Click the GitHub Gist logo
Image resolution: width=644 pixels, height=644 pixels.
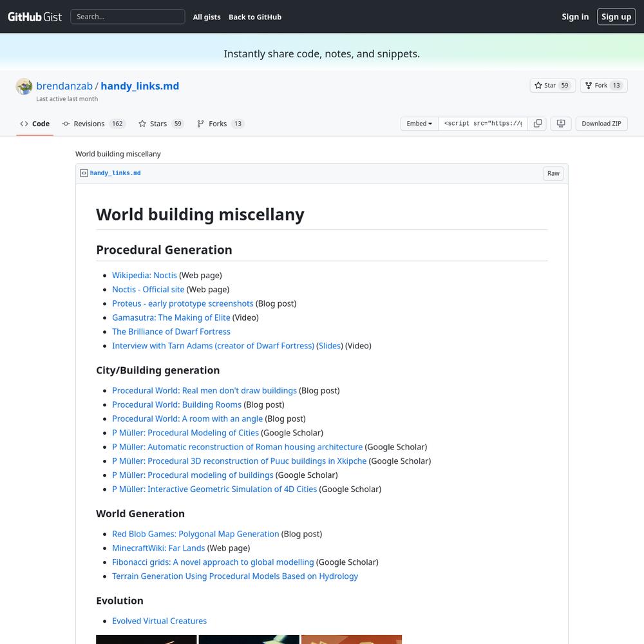(35, 17)
